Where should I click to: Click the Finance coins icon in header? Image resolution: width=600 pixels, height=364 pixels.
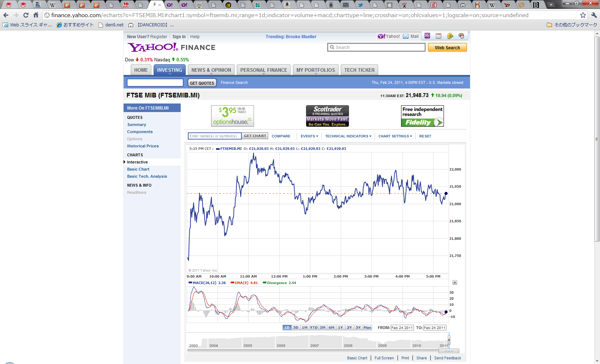pos(450,36)
